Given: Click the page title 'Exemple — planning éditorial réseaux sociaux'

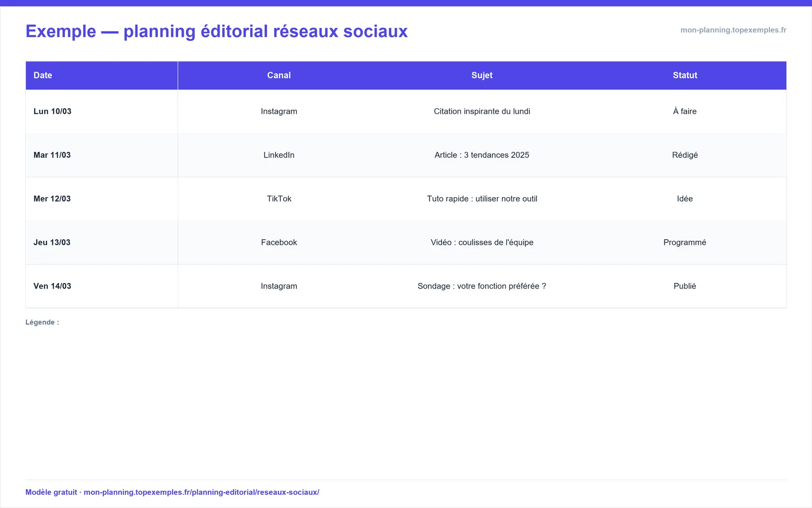Looking at the screenshot, I should [217, 31].
